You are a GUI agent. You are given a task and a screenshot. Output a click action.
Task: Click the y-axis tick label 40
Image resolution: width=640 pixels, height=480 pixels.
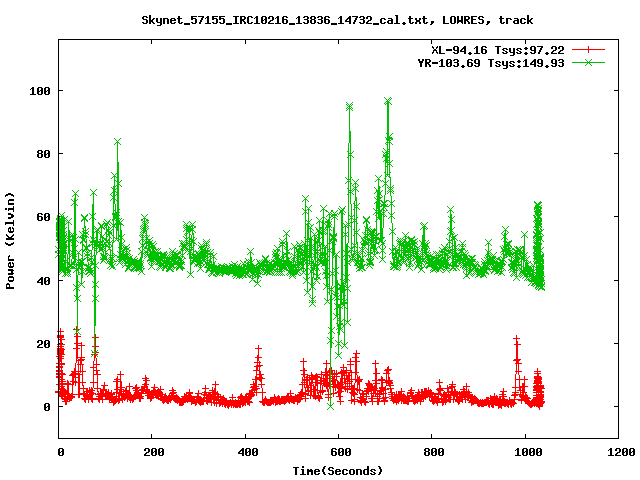(x=43, y=281)
